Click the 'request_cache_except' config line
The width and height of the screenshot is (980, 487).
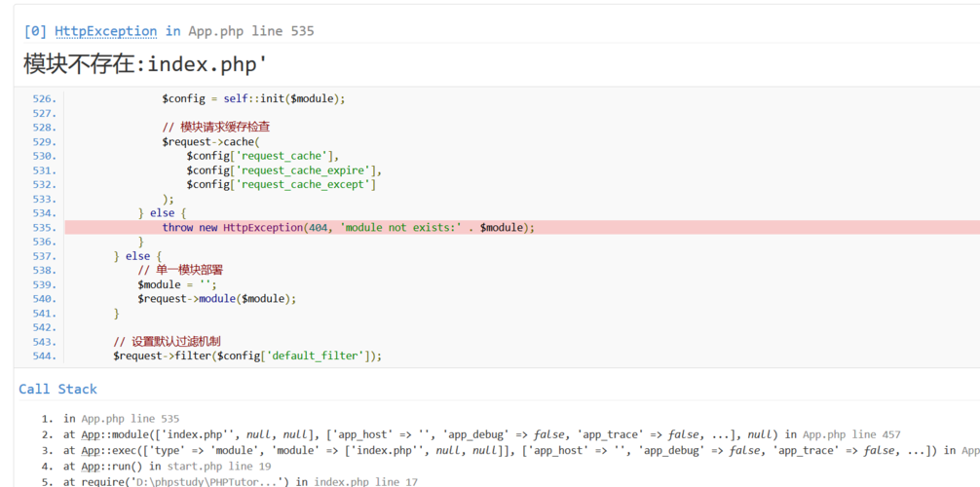pos(282,184)
